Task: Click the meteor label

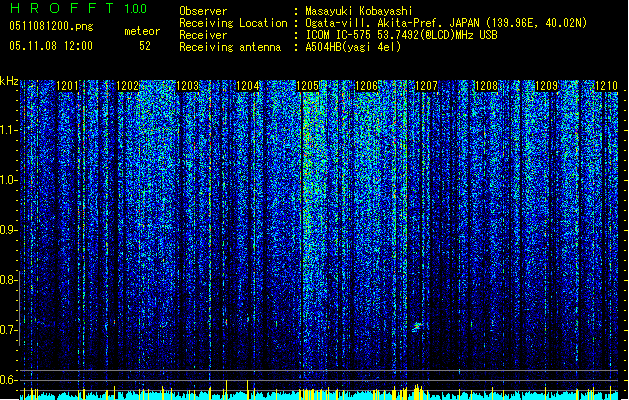Action: 142,31
